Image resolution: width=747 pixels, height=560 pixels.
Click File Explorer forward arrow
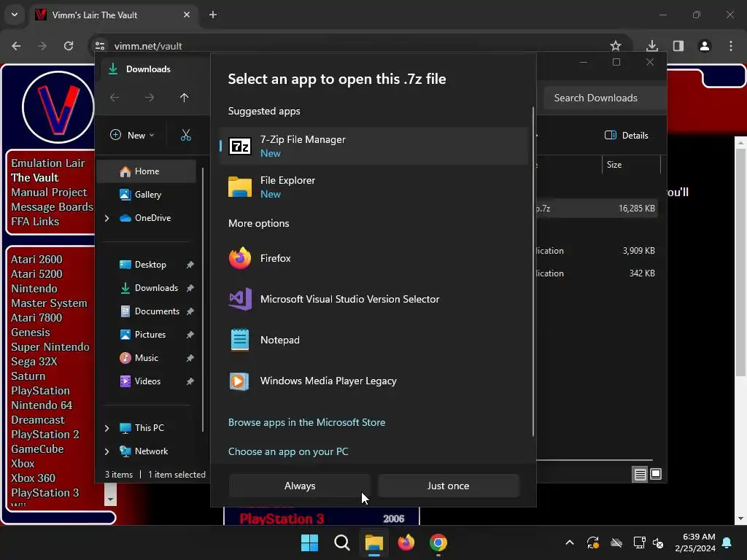tap(150, 98)
